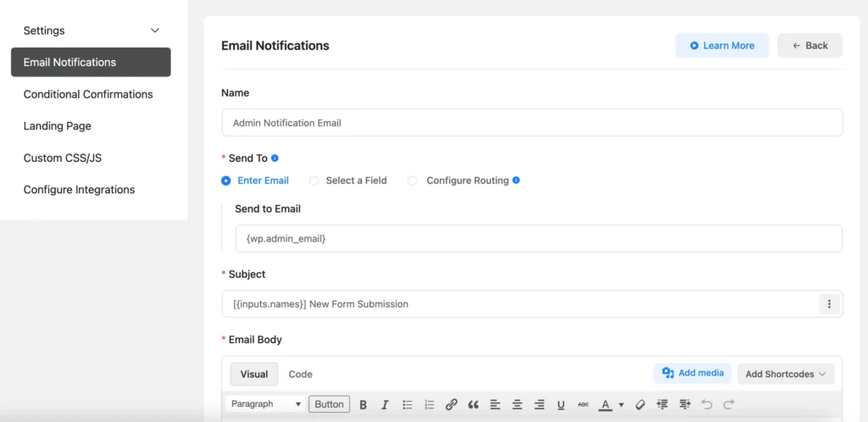868x422 pixels.
Task: Apply text color with the A icon
Action: tap(605, 404)
